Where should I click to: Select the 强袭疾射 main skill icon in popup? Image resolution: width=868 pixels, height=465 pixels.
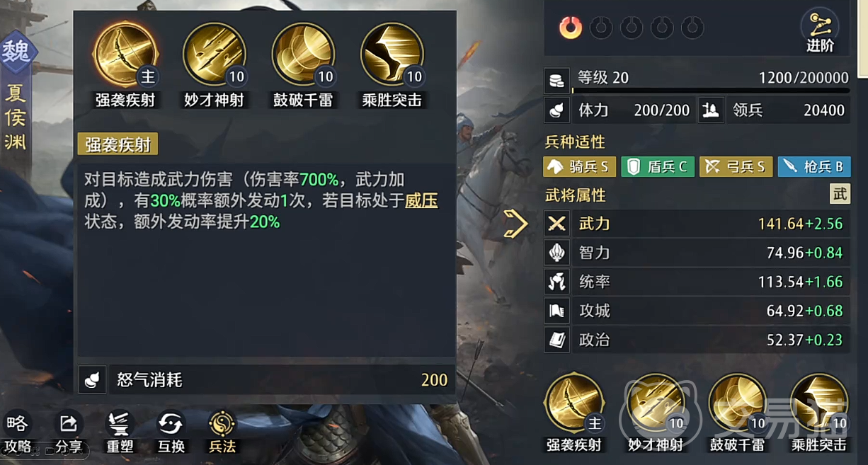coord(125,54)
